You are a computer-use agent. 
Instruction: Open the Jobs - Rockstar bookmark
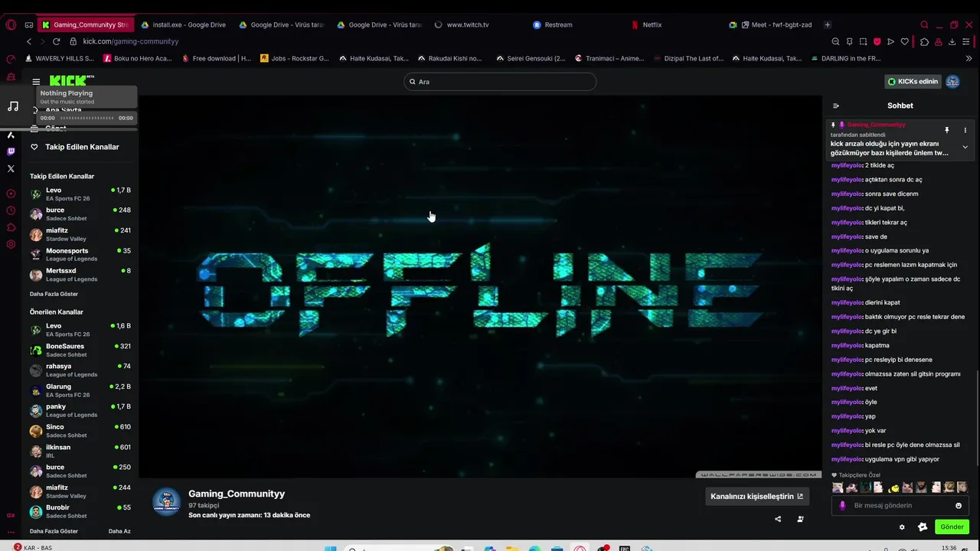294,58
